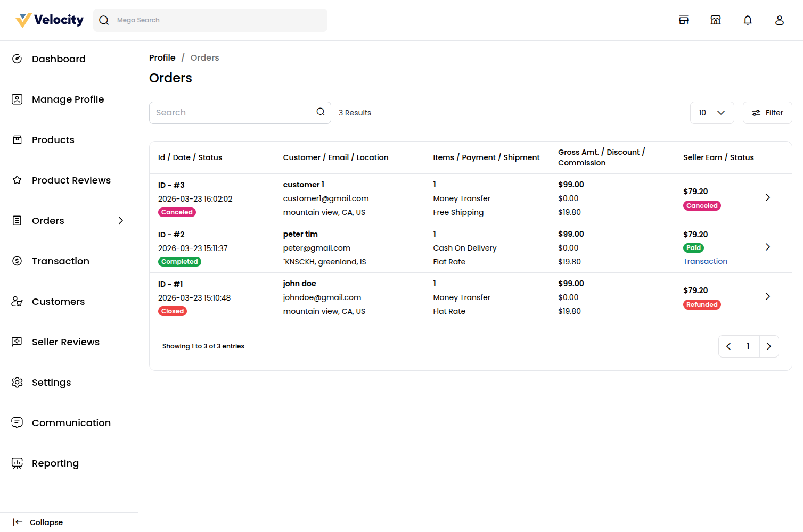Select Dashboard in the sidebar menu

click(x=59, y=59)
